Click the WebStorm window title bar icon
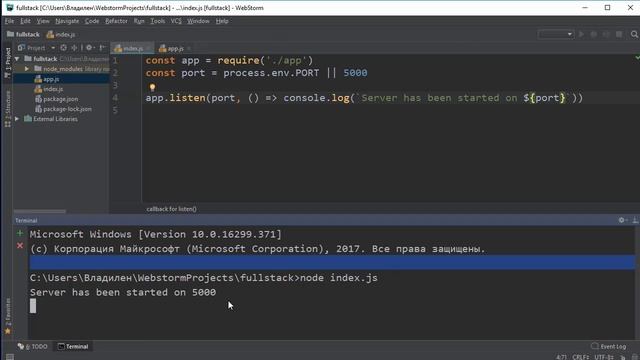 pos(9,8)
